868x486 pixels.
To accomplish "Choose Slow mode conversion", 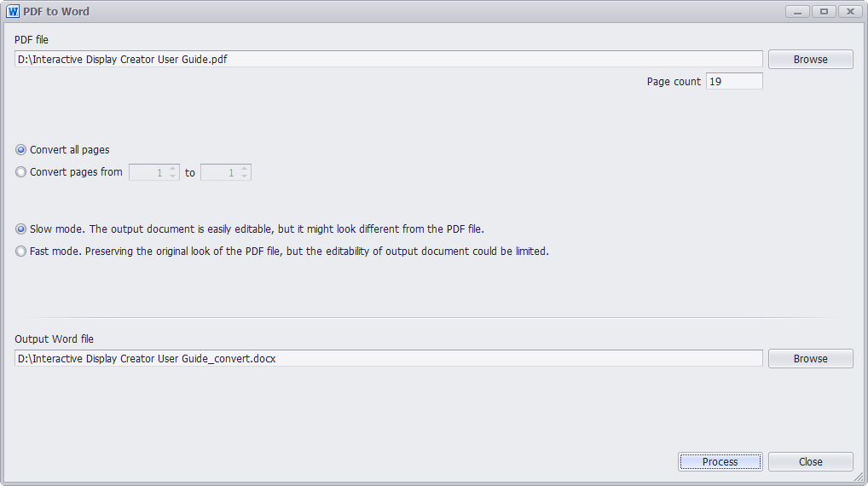I will point(21,229).
